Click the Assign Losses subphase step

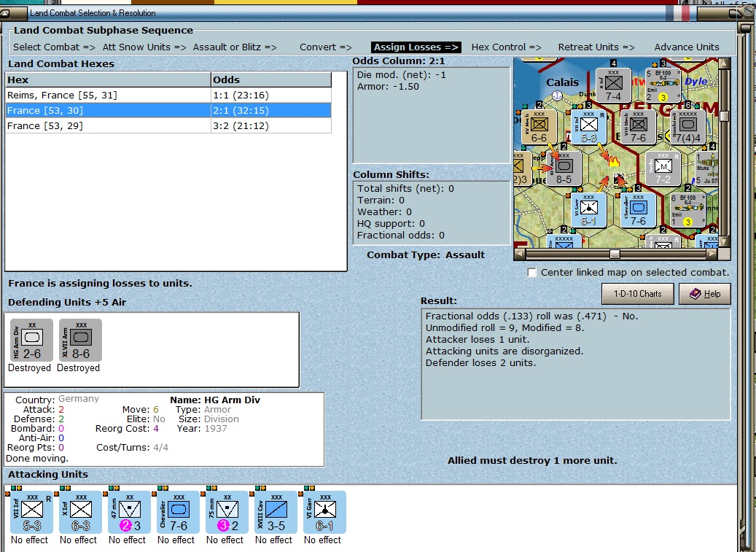click(x=416, y=47)
